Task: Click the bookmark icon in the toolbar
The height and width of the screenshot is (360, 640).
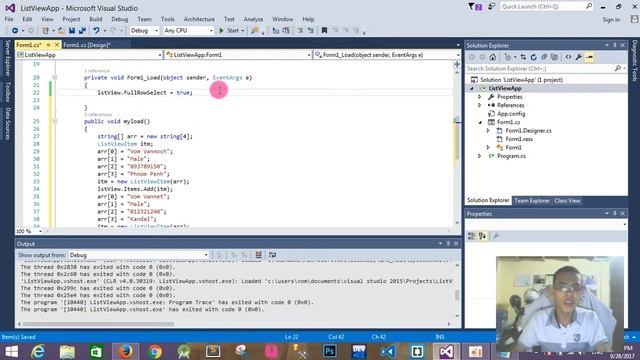Action: (x=324, y=31)
